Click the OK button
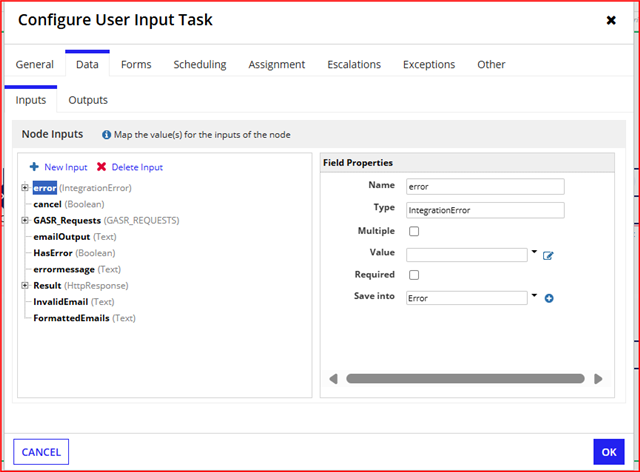Image resolution: width=640 pixels, height=472 pixels. [609, 452]
